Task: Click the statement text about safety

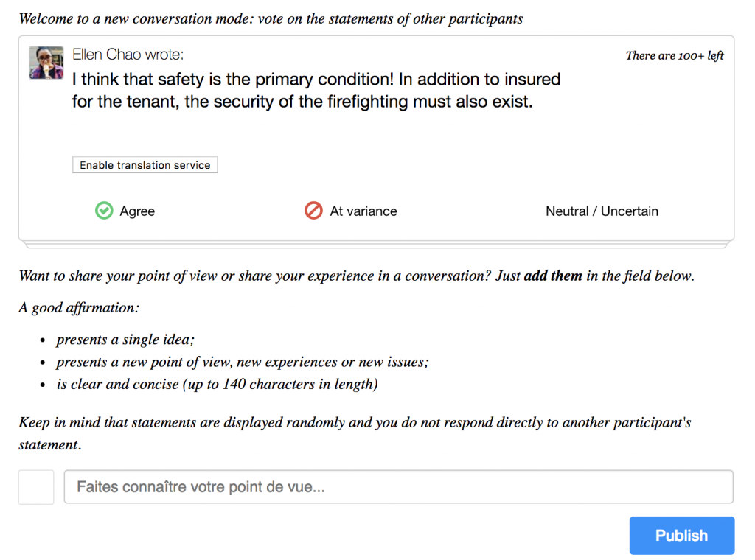Action: (x=316, y=91)
